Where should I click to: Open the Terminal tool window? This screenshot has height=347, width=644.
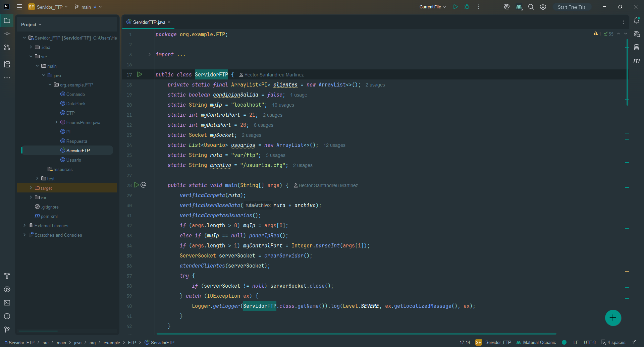[7, 303]
